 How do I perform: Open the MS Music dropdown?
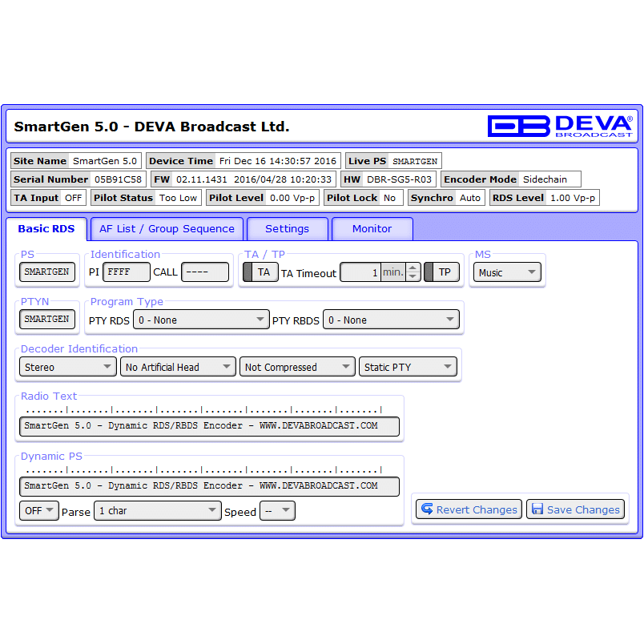point(507,272)
